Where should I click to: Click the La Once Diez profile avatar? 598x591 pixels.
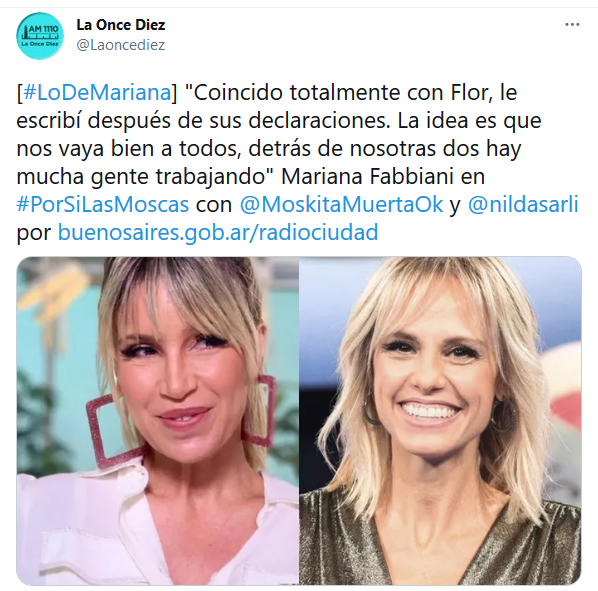click(x=40, y=35)
